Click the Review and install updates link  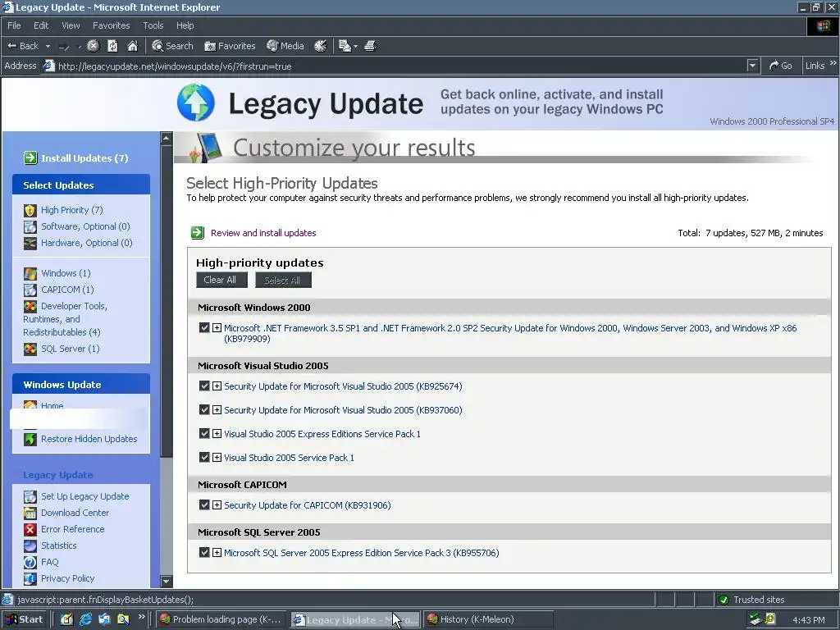(x=263, y=233)
